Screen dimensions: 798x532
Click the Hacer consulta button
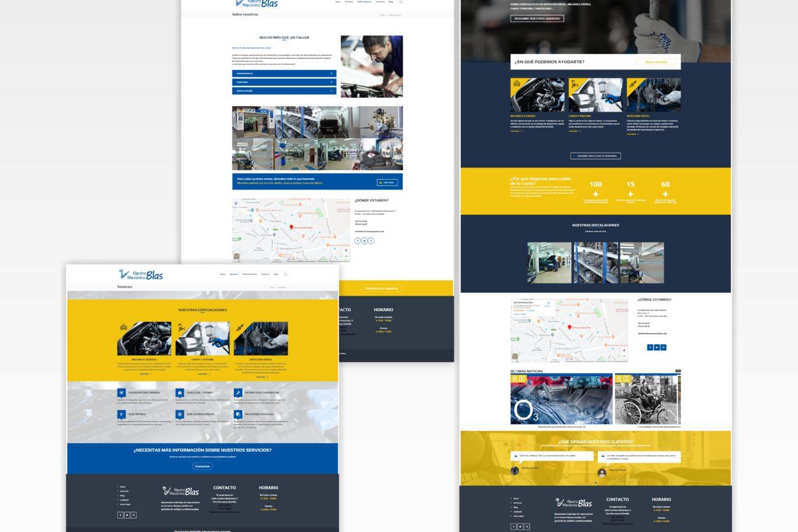click(656, 62)
